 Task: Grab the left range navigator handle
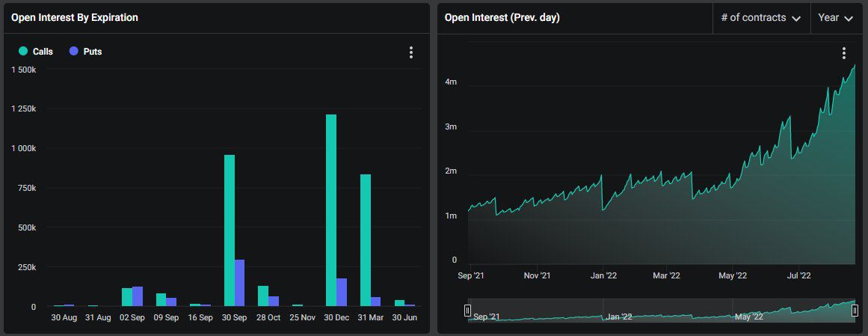(x=468, y=311)
